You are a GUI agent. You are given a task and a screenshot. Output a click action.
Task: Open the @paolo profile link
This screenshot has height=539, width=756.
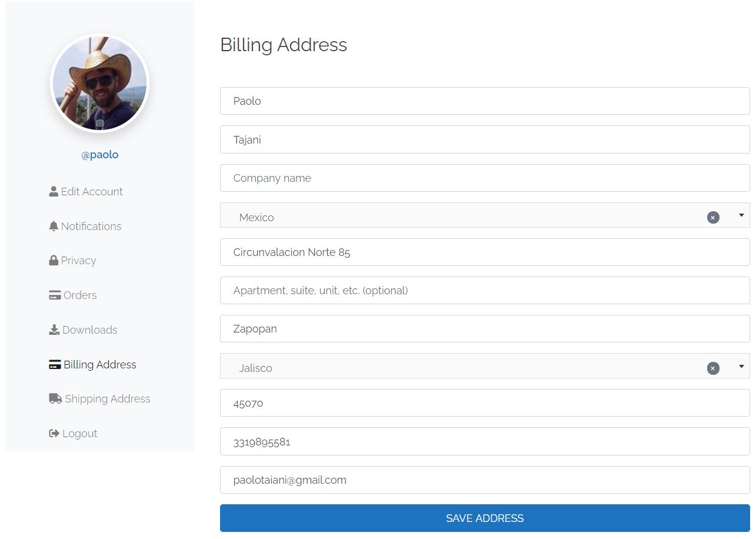(100, 155)
